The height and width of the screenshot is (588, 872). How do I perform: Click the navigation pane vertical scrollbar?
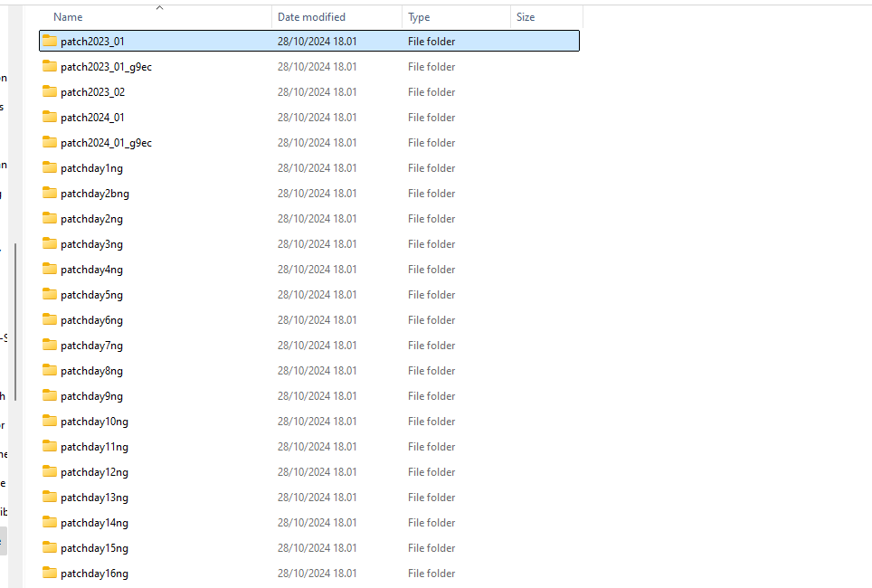[15, 321]
